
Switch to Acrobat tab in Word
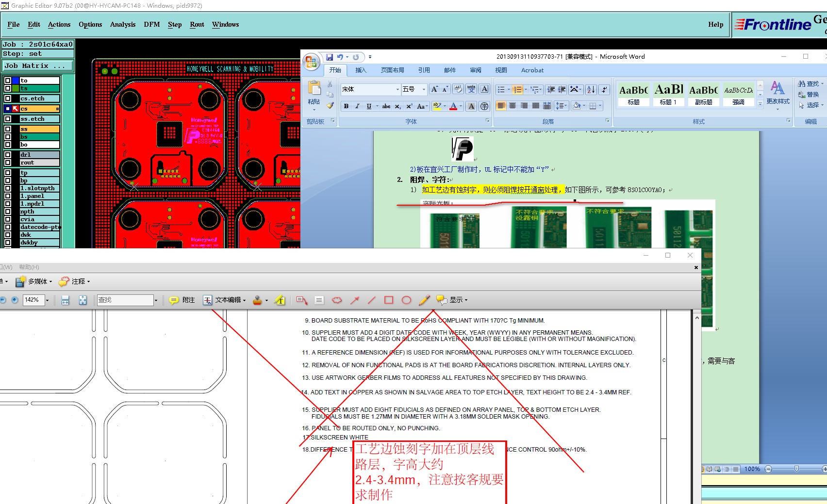532,70
